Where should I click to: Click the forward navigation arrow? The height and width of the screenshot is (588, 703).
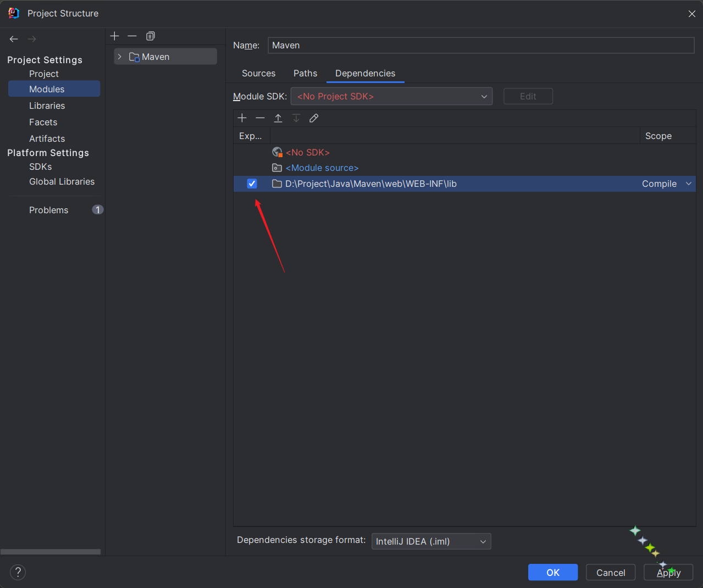[32, 39]
